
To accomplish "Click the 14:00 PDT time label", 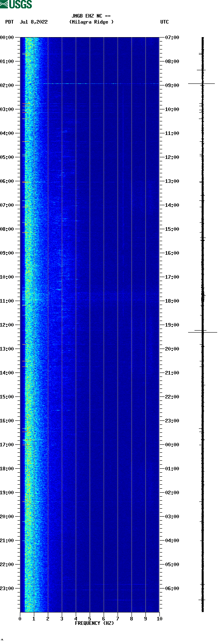I will [7, 373].
